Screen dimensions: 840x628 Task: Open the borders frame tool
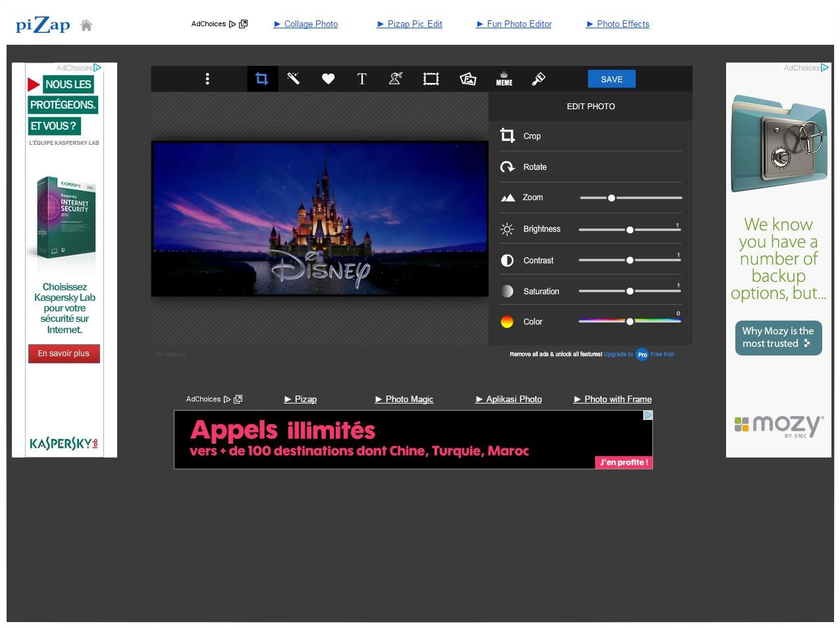pyautogui.click(x=431, y=79)
